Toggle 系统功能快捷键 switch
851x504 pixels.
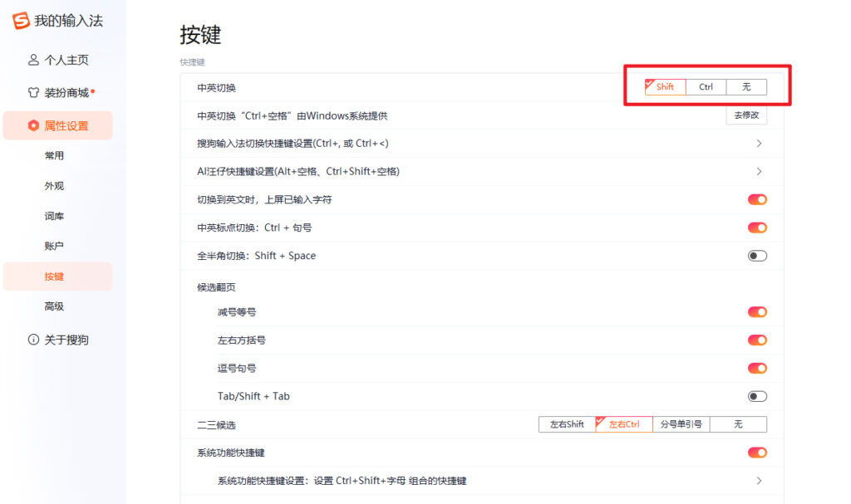click(x=757, y=453)
